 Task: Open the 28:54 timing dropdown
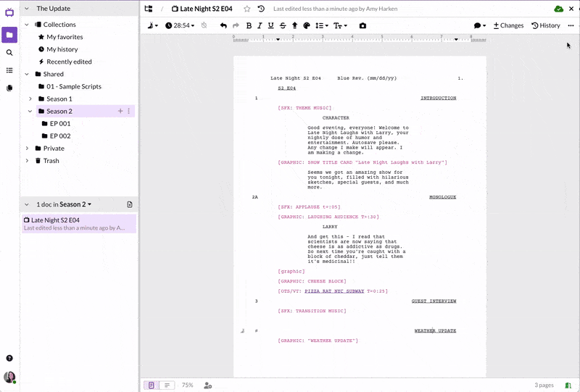pos(180,25)
